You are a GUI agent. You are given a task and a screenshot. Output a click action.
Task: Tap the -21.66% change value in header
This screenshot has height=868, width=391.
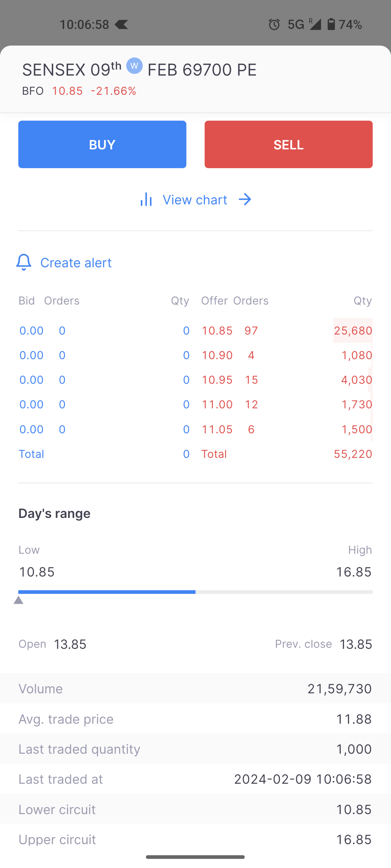[114, 91]
